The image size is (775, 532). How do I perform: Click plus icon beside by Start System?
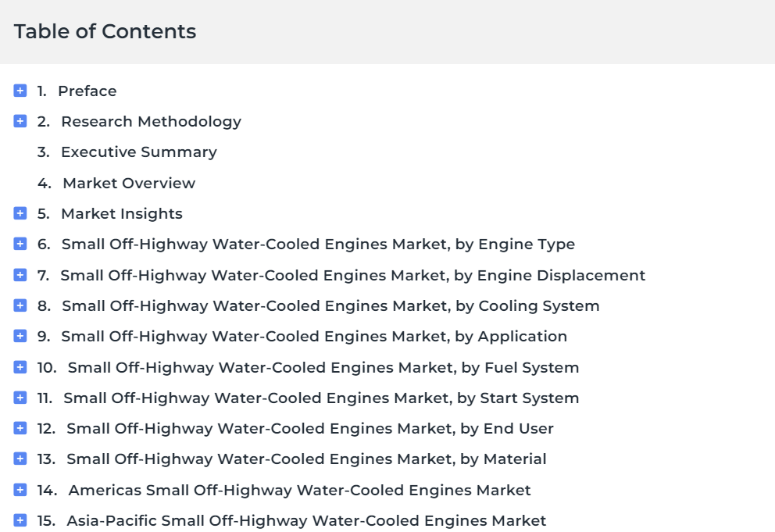point(20,398)
